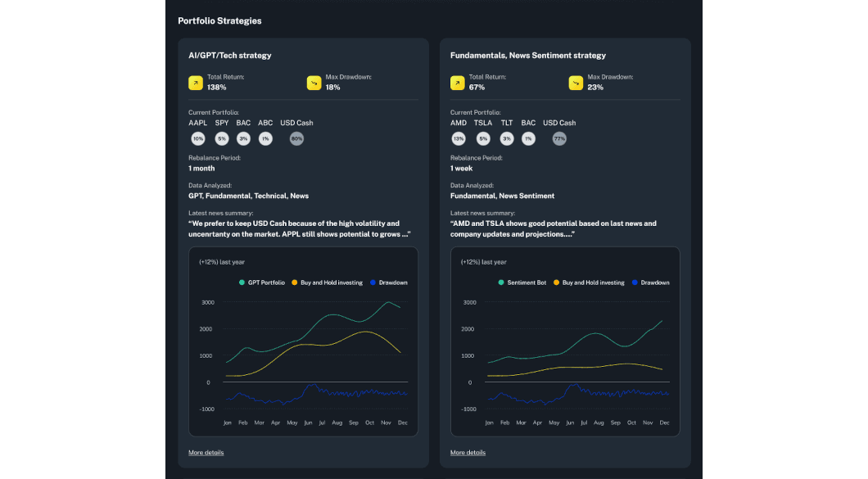Toggle the GPT Portfolio series in the legend

[x=257, y=282]
